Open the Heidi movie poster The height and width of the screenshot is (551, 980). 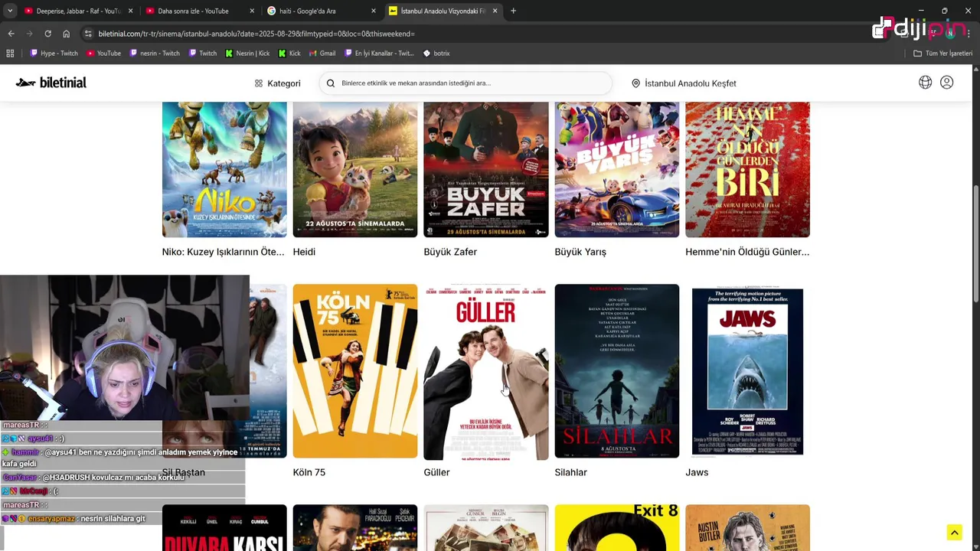pos(355,169)
